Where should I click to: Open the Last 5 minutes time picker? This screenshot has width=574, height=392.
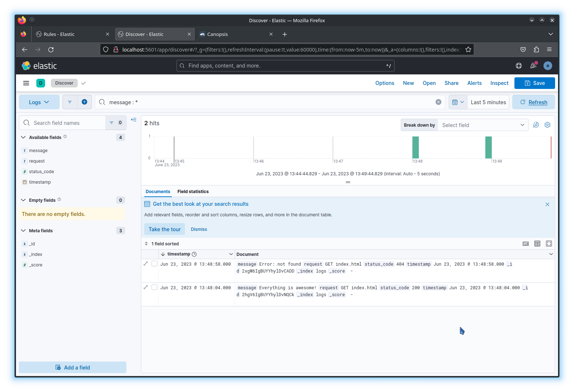coord(488,102)
